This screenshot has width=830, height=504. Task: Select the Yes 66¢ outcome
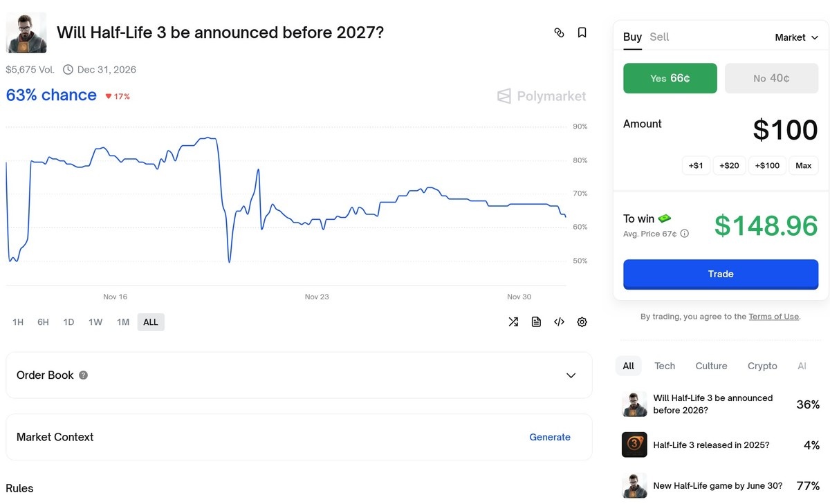pyautogui.click(x=670, y=78)
